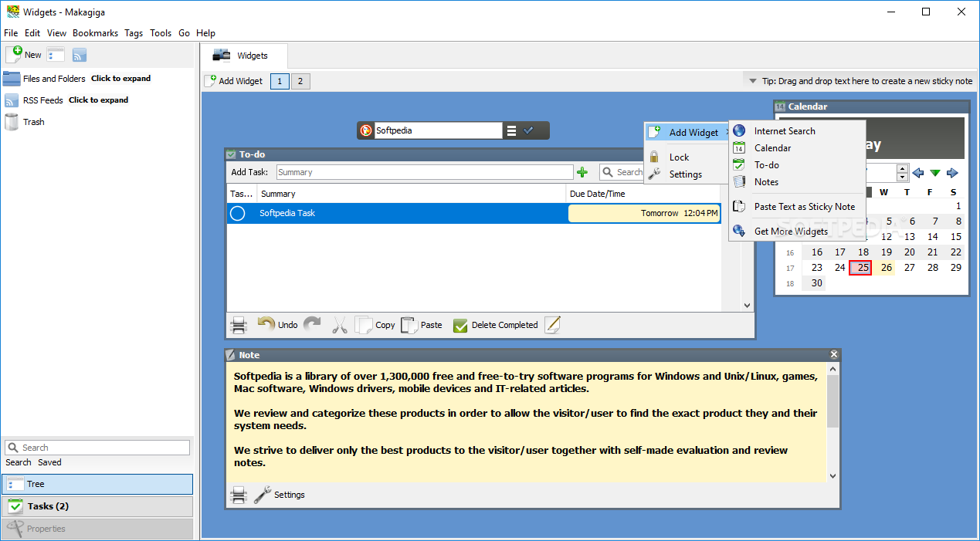Open the Go menu
Screen dimensions: 980x541
click(184, 33)
